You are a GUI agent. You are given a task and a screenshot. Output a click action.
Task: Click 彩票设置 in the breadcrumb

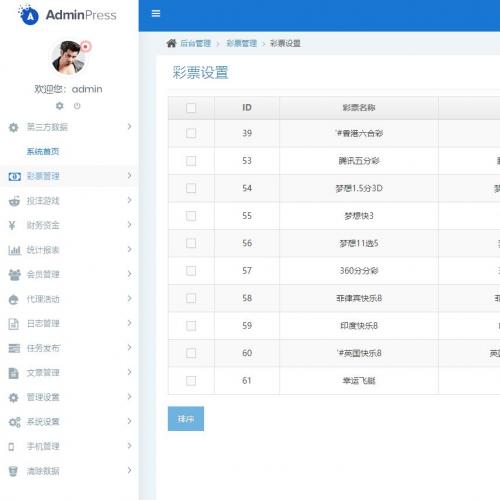point(285,43)
